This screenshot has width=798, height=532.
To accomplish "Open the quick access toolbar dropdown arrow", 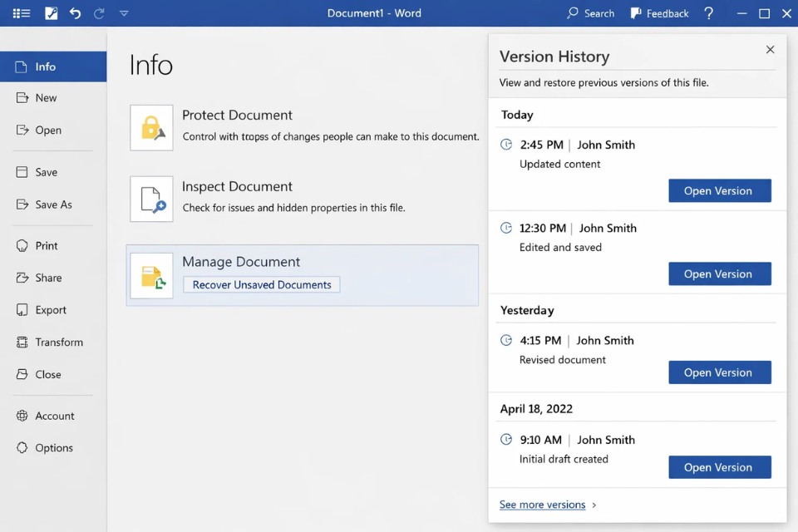I will pyautogui.click(x=124, y=13).
